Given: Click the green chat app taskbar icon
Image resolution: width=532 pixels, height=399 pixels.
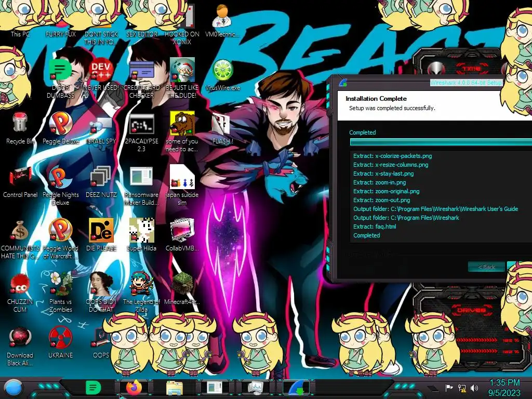Looking at the screenshot, I should tap(94, 388).
